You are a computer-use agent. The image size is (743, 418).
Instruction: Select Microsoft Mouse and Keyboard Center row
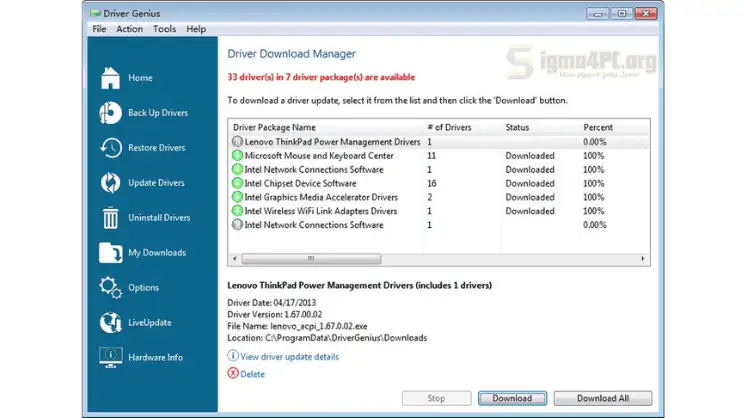(x=310, y=156)
